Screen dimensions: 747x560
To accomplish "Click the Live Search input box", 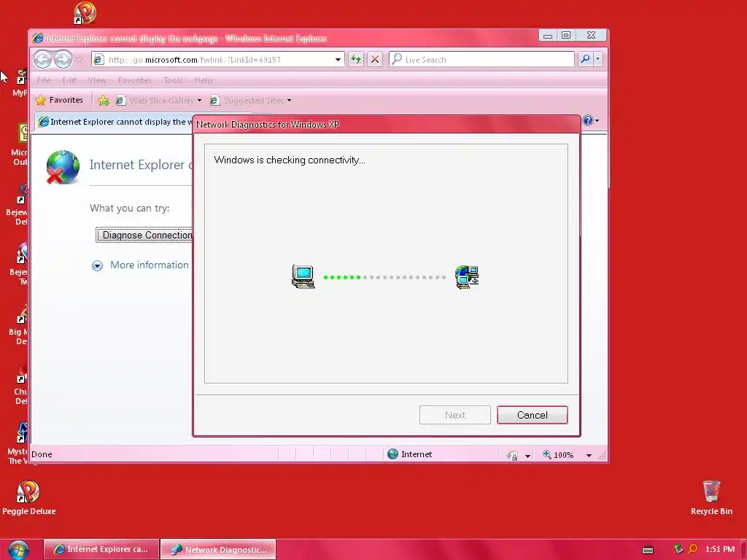I will (x=482, y=60).
